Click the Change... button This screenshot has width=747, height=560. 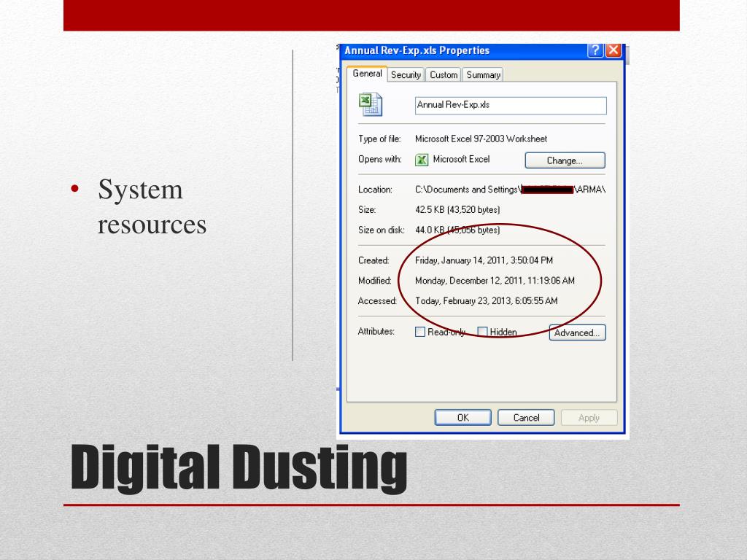click(565, 160)
